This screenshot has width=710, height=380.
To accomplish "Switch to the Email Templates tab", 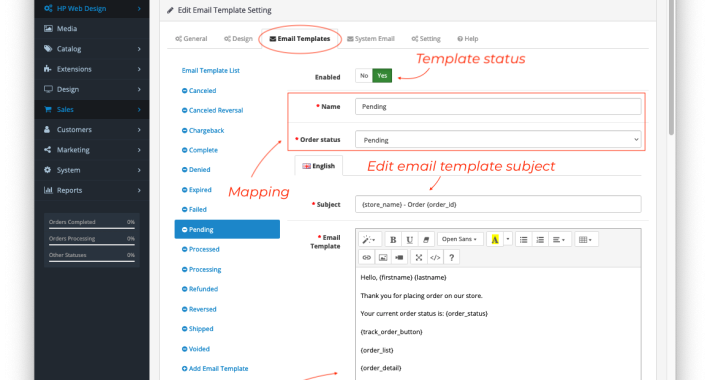I will pos(300,39).
